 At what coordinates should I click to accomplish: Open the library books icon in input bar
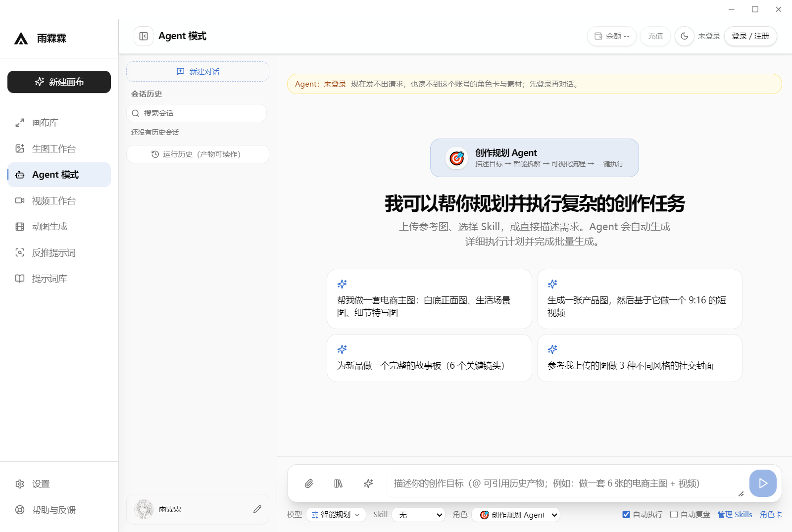point(338,484)
